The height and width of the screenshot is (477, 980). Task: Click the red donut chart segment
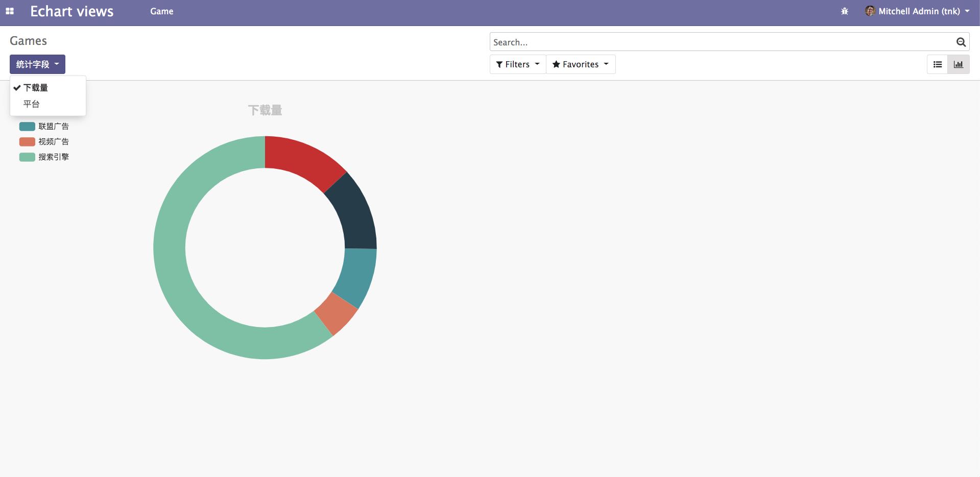302,158
